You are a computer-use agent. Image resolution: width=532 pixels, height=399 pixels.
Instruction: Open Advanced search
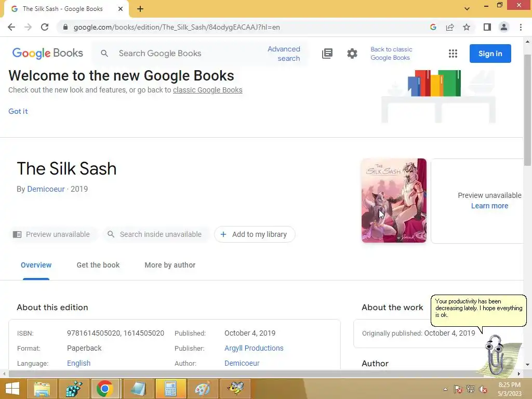click(284, 54)
